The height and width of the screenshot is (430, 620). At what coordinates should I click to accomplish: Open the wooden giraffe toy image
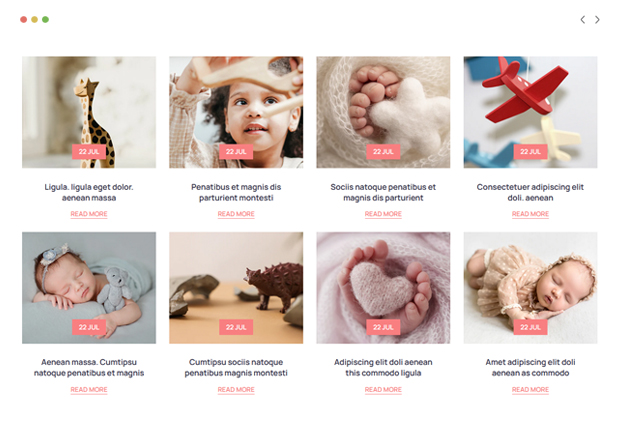coord(89,112)
